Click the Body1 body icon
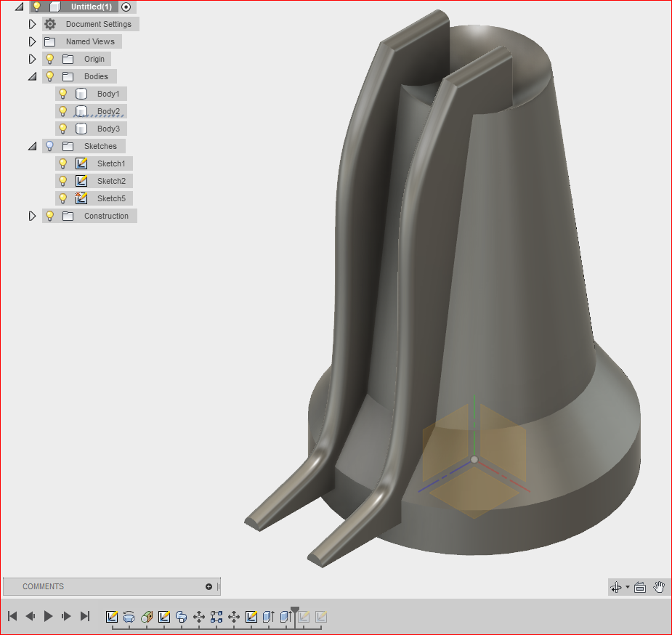Image resolution: width=672 pixels, height=635 pixels. tap(81, 94)
